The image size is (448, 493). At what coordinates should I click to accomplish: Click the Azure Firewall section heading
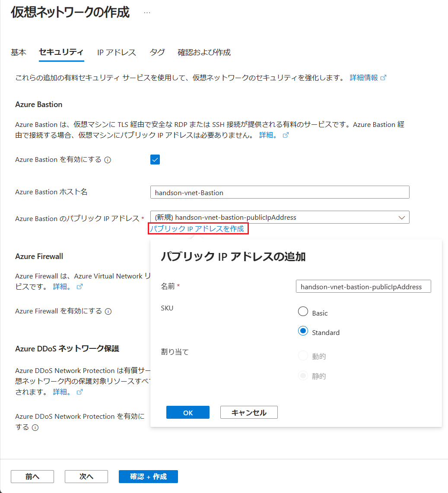39,256
